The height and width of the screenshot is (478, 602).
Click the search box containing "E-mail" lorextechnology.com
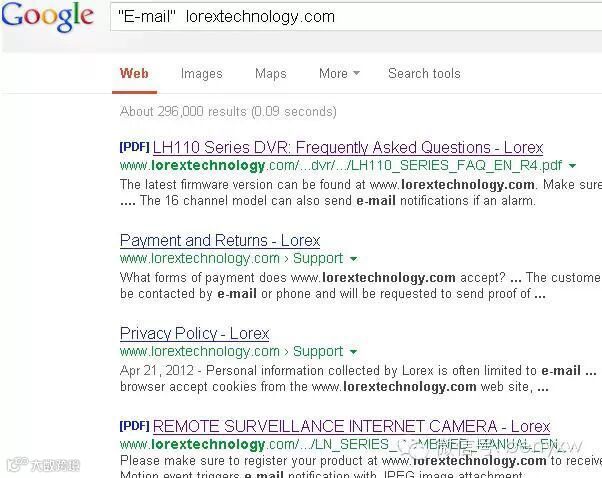click(356, 17)
